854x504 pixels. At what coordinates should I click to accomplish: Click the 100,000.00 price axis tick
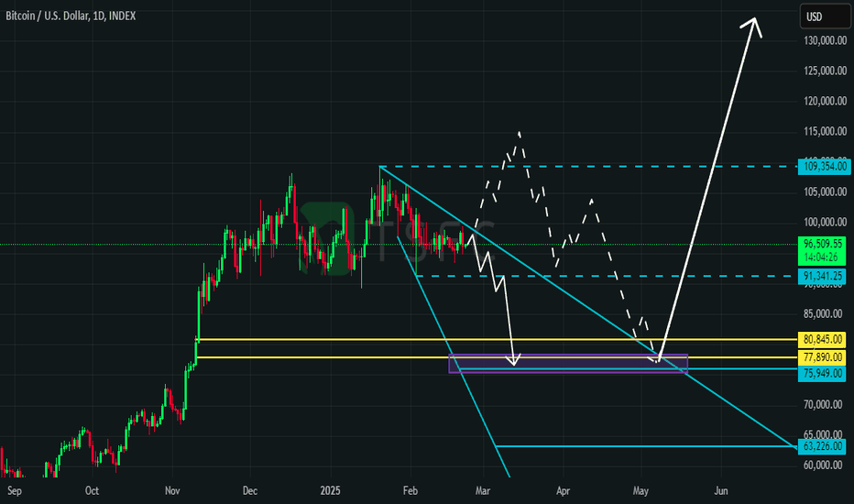point(825,223)
